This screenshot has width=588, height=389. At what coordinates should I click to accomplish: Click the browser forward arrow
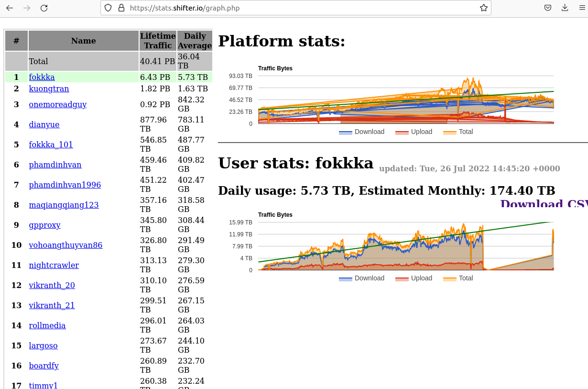coord(27,8)
